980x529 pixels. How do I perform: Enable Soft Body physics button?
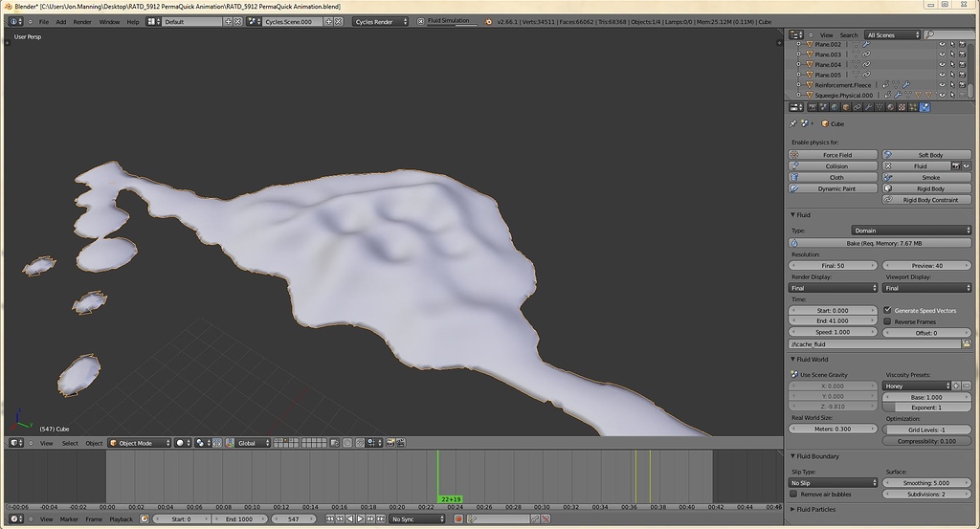pos(926,155)
